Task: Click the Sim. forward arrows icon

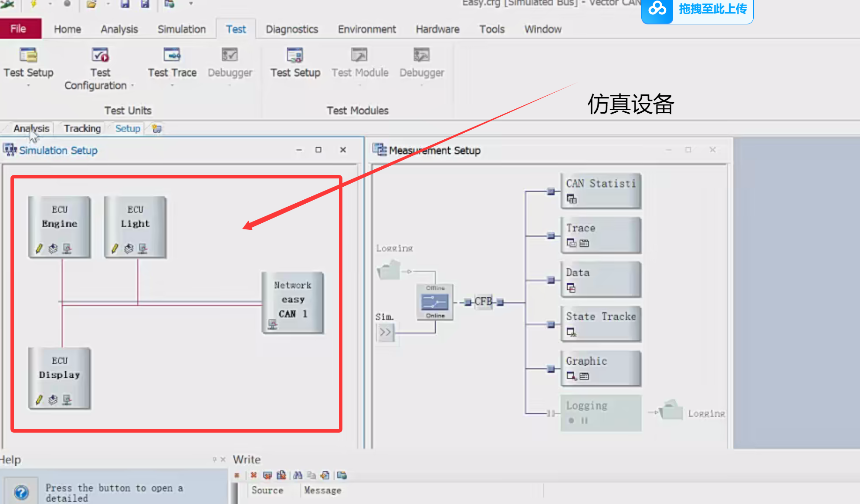Action: tap(385, 333)
